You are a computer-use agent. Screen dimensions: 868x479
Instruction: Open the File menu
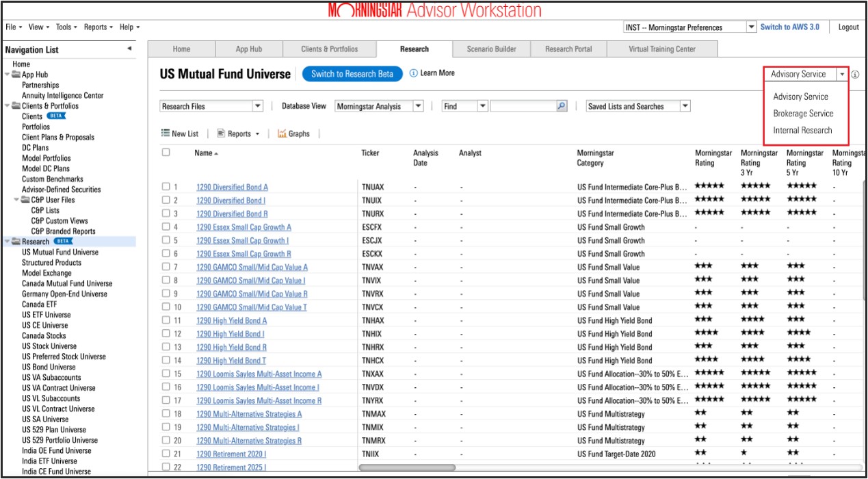pyautogui.click(x=14, y=27)
